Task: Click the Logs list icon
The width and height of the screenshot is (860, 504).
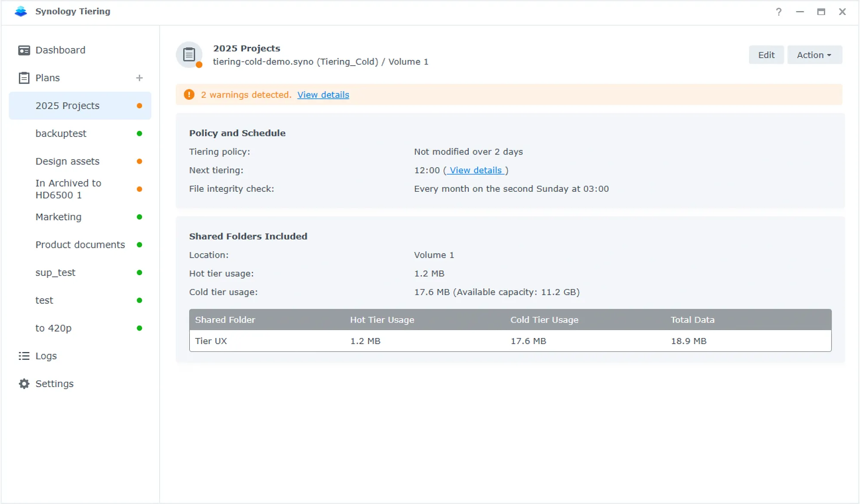Action: (x=24, y=356)
